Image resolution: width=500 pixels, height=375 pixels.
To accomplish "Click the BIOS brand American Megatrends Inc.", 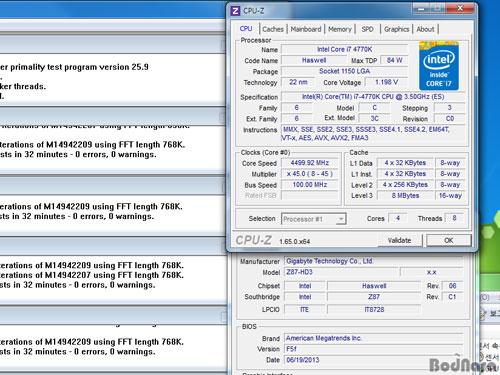I will pos(373,338).
